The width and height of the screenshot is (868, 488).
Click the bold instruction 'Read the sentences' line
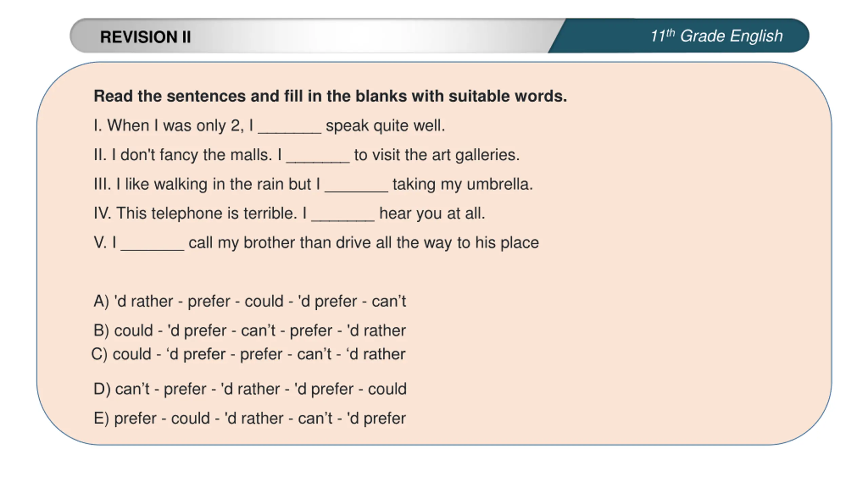tap(330, 96)
